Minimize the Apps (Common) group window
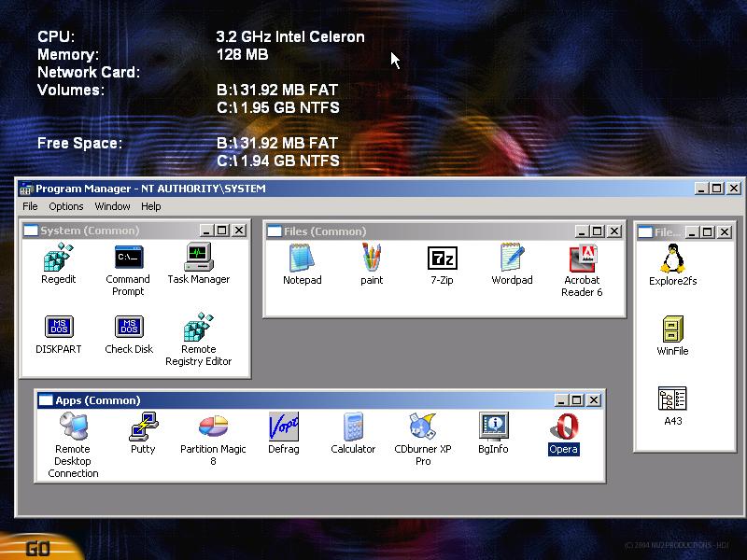The width and height of the screenshot is (747, 560). 561,400
